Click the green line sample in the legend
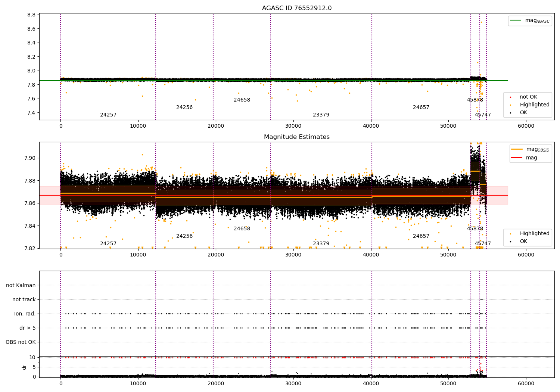 pyautogui.click(x=516, y=21)
